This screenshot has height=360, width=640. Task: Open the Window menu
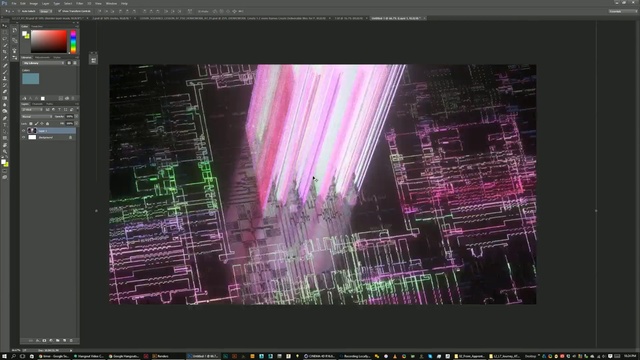tap(111, 3)
